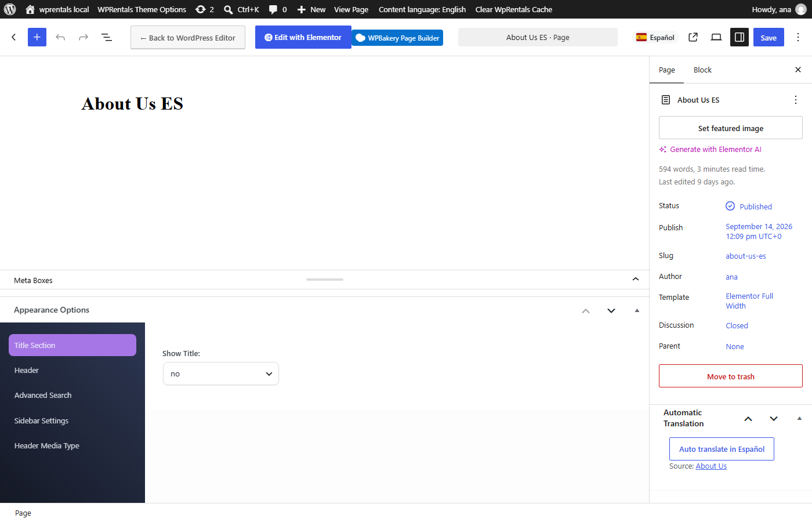The image size is (812, 522).
Task: Open the Howdy, ana user menu
Action: coord(779,9)
